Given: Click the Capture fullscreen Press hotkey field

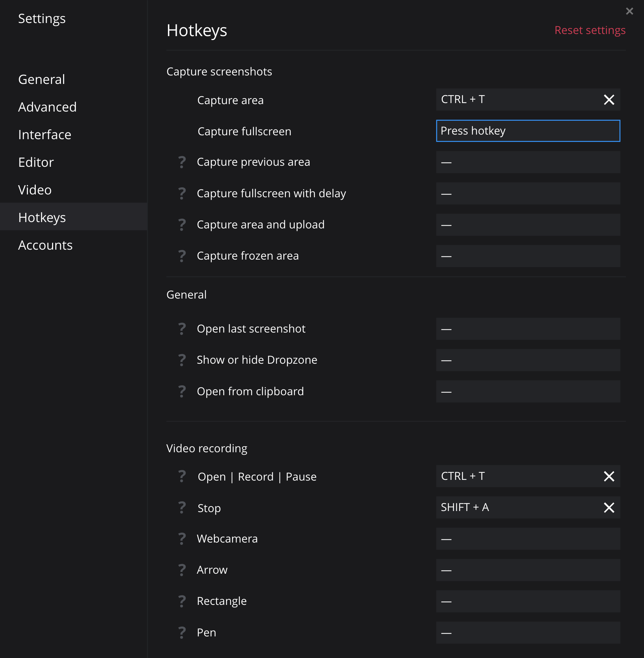Looking at the screenshot, I should click(x=528, y=131).
